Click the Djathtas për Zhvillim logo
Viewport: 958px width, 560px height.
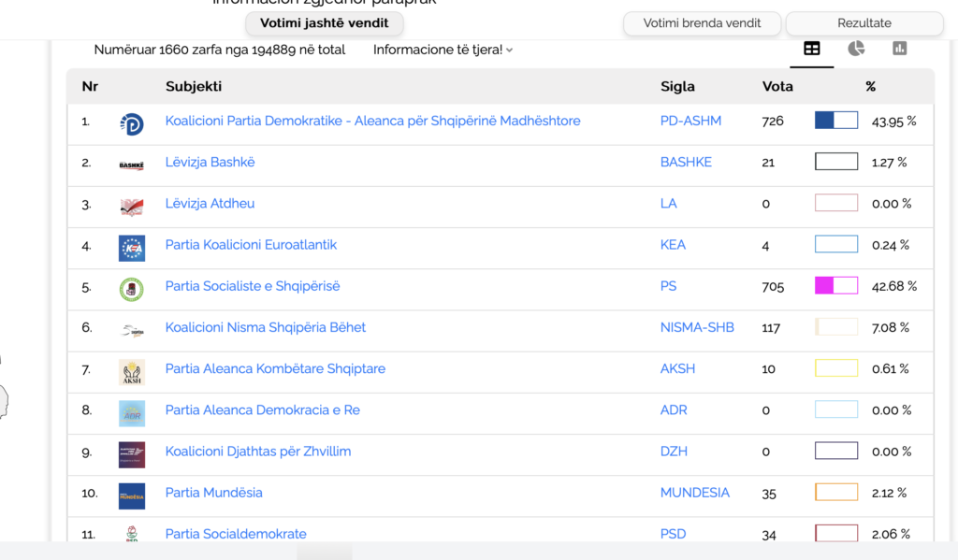132,454
